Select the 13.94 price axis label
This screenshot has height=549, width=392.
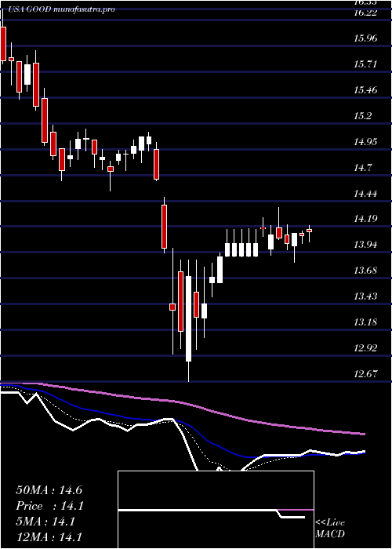coord(366,245)
